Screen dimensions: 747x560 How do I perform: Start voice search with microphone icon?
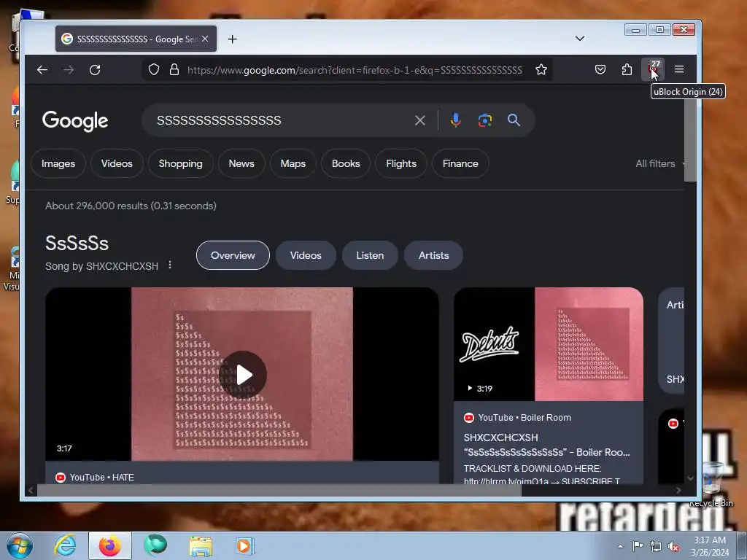coord(455,120)
